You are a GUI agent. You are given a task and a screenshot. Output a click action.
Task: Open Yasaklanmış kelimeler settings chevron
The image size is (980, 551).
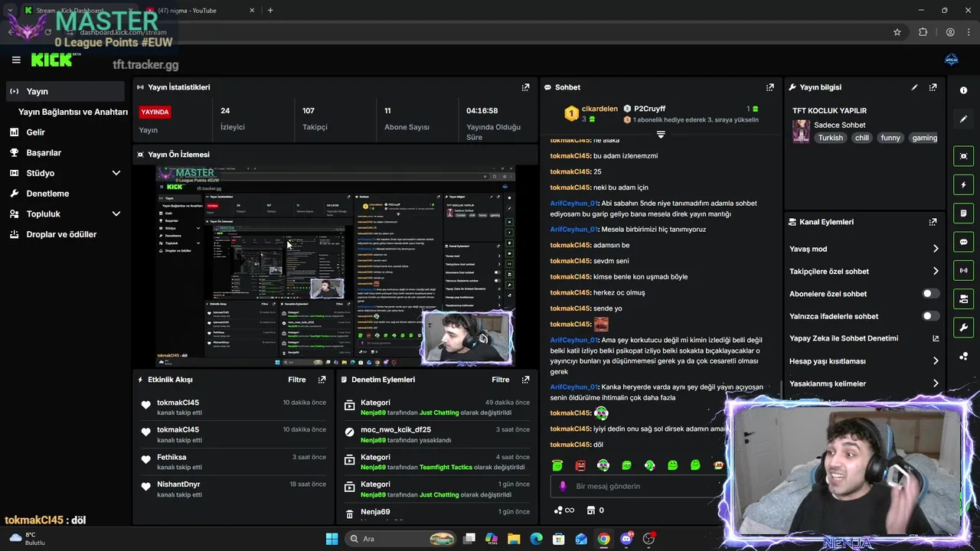pyautogui.click(x=936, y=383)
